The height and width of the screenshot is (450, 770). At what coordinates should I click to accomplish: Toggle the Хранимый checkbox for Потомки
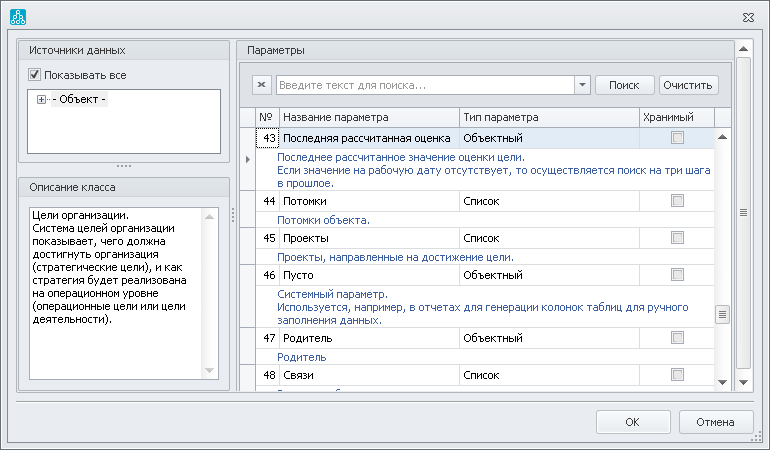click(x=677, y=201)
